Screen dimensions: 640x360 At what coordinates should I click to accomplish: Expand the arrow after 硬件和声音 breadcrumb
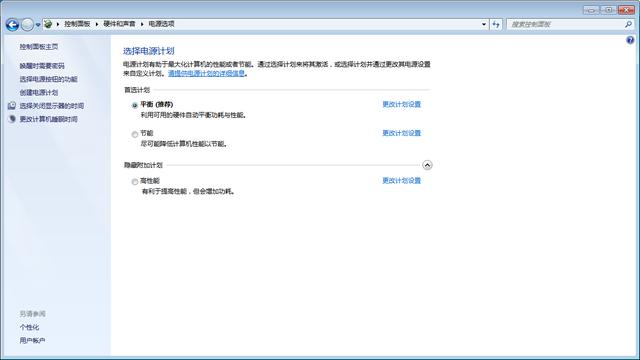point(142,24)
